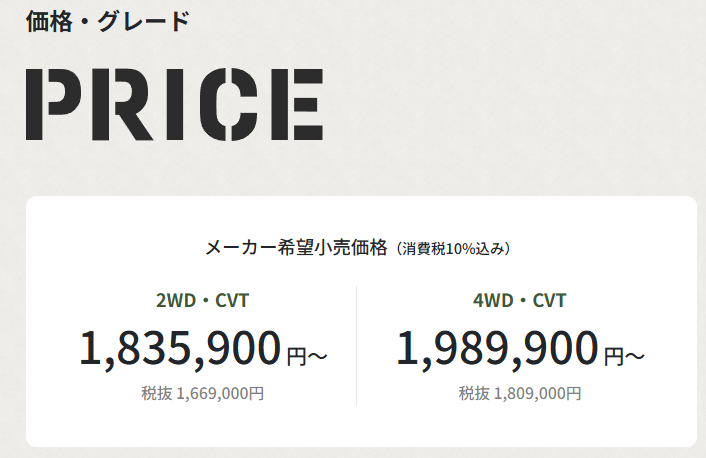Click the divider between 2WD and 4WD

point(357,345)
